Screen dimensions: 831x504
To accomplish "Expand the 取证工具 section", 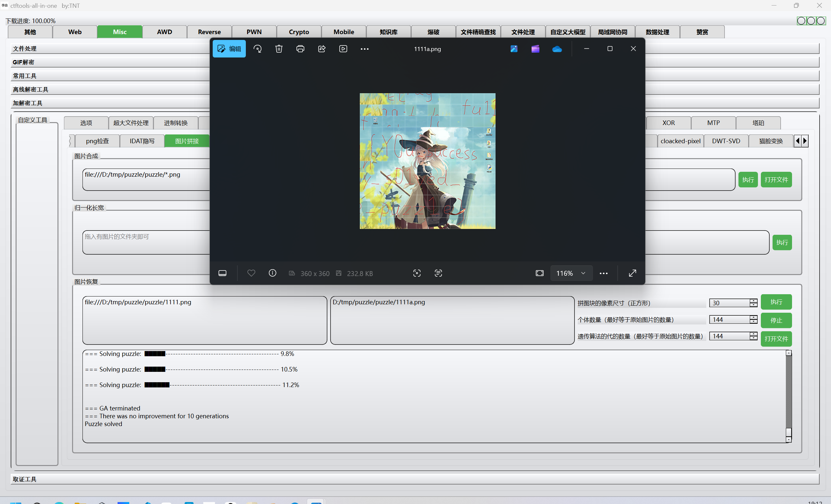I will coord(415,479).
